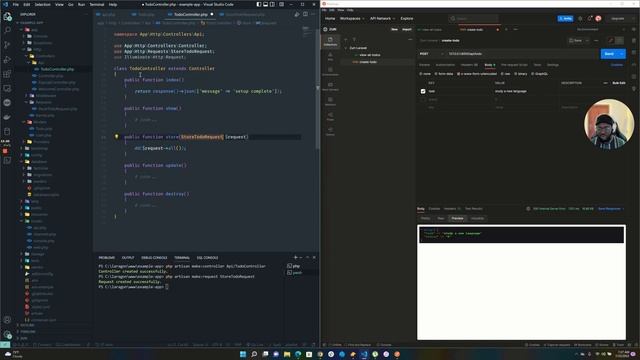Select the 'raw' body type radio
The width and height of the screenshot is (640, 360).
[x=502, y=74]
